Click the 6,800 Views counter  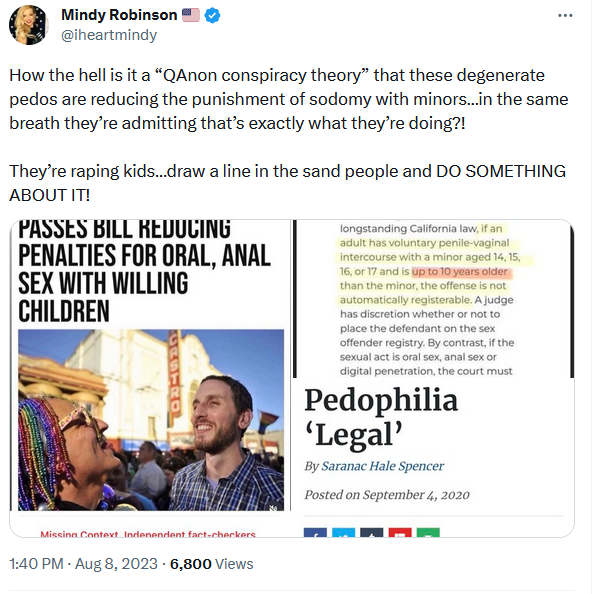211,564
